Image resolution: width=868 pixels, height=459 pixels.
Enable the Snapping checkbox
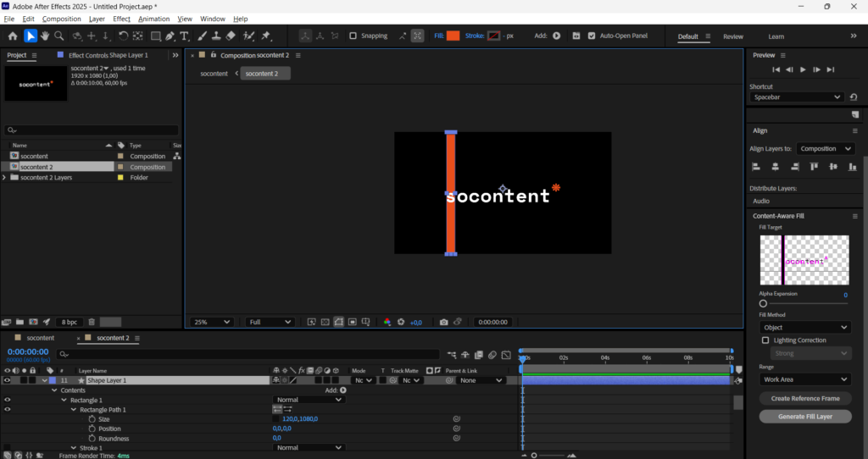click(x=353, y=36)
